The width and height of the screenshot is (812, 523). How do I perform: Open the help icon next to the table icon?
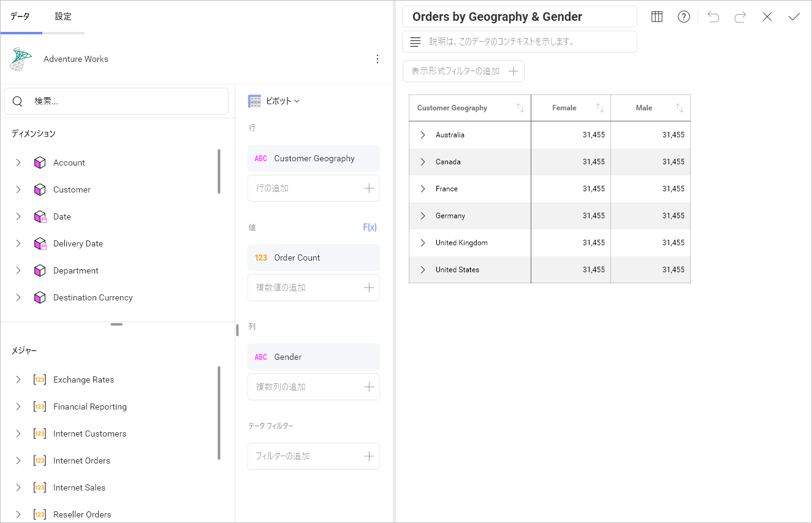pyautogui.click(x=683, y=17)
